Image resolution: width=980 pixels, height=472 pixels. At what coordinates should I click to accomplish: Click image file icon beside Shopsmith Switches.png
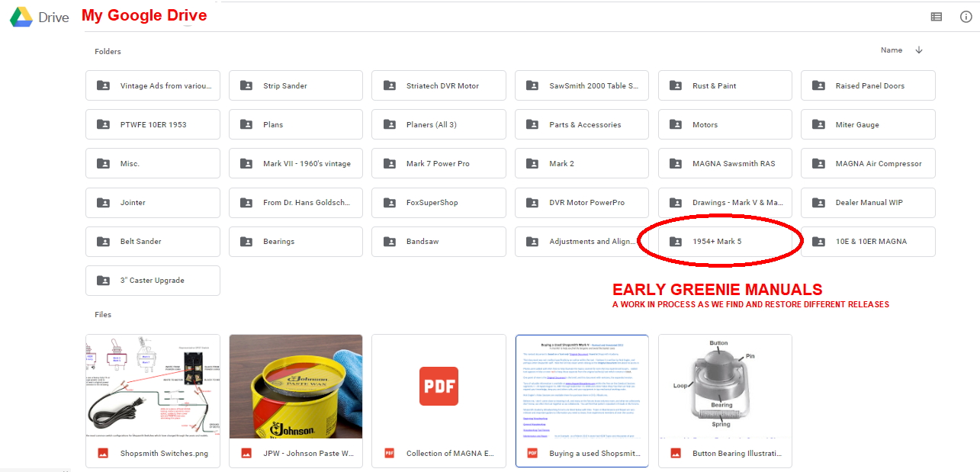(x=103, y=453)
